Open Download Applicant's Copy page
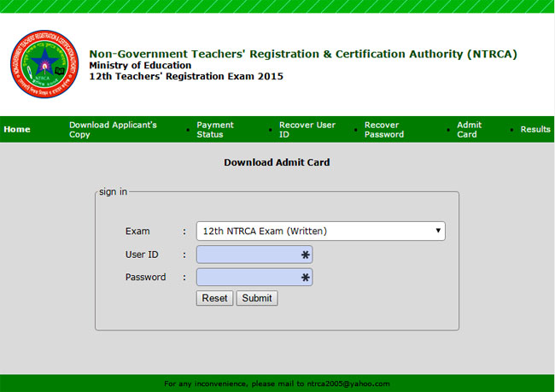The height and width of the screenshot is (392, 555). [113, 130]
